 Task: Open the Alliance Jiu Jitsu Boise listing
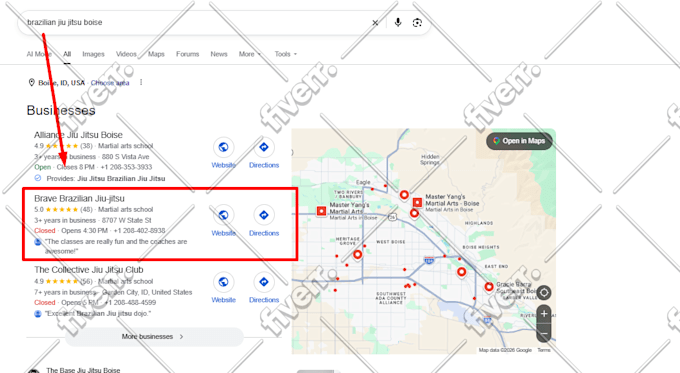tap(78, 135)
